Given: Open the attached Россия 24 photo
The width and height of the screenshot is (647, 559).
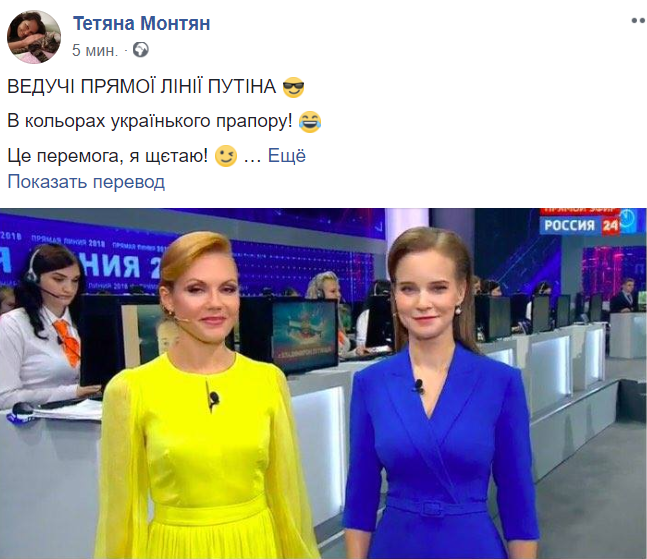Looking at the screenshot, I should pyautogui.click(x=324, y=383).
